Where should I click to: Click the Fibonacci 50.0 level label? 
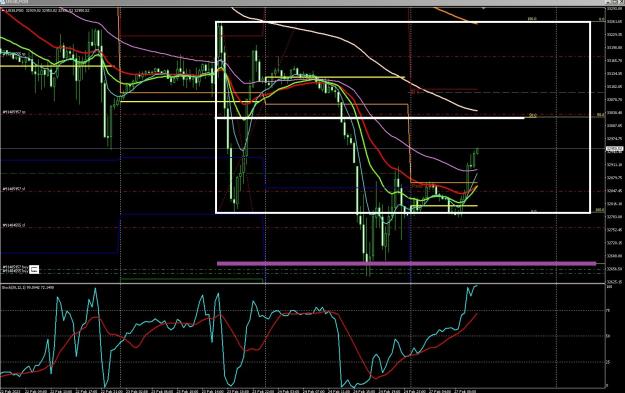[x=533, y=116]
